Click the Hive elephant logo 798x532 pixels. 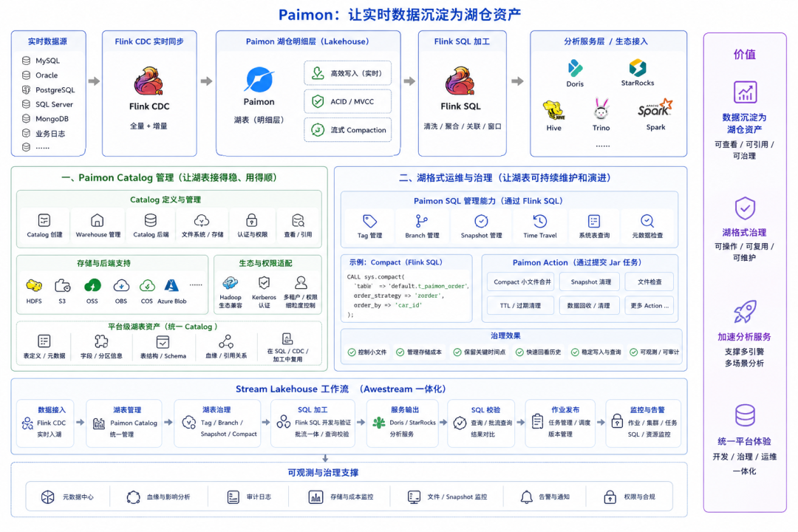pos(553,111)
